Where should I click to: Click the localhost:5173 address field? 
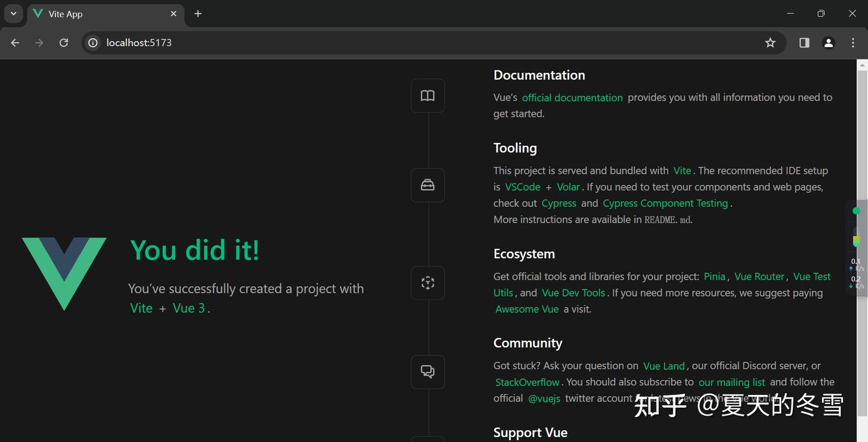pos(362,43)
